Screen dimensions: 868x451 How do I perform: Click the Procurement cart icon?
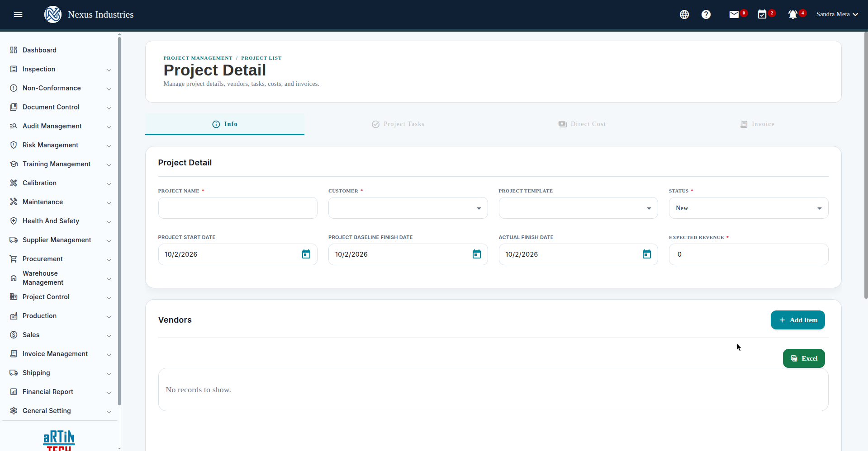click(14, 259)
